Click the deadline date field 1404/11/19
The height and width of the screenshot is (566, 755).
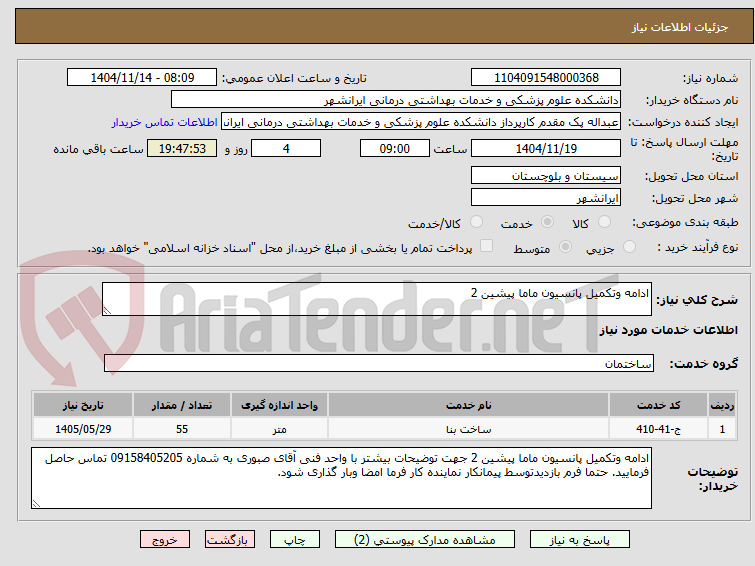(546, 148)
